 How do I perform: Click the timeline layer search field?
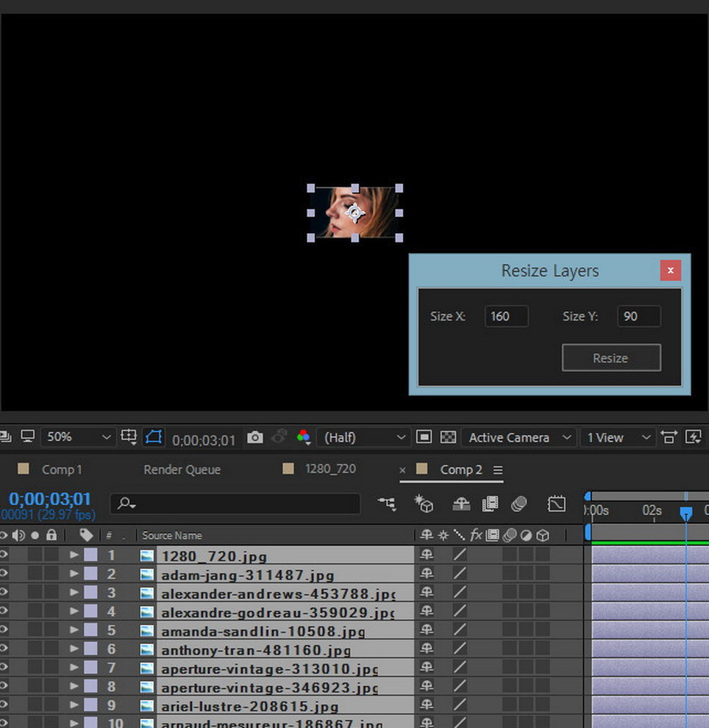[235, 503]
